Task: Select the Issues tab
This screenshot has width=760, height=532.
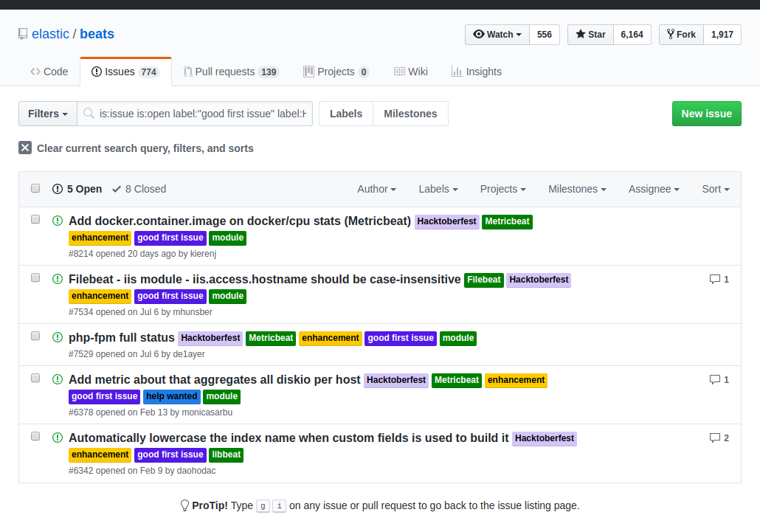Action: coord(125,72)
